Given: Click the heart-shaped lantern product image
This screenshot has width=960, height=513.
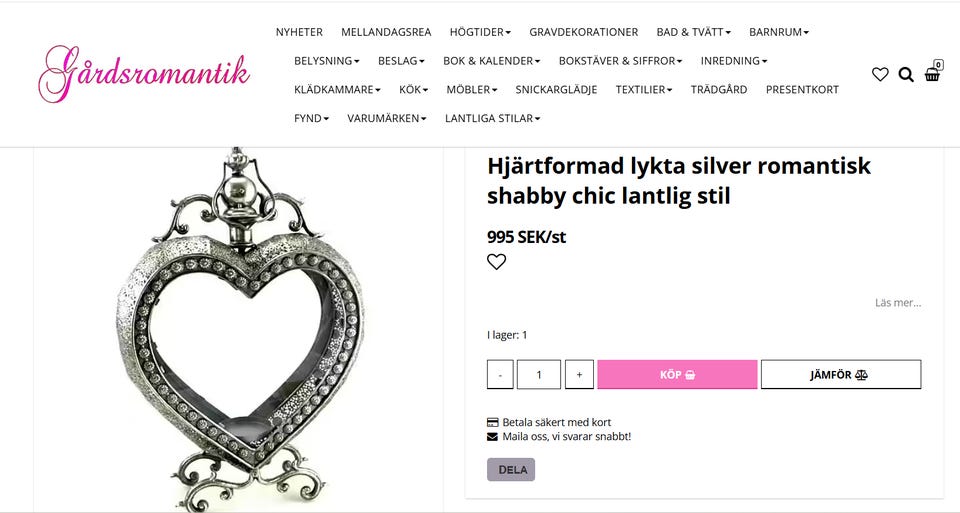Looking at the screenshot, I should click(x=239, y=329).
